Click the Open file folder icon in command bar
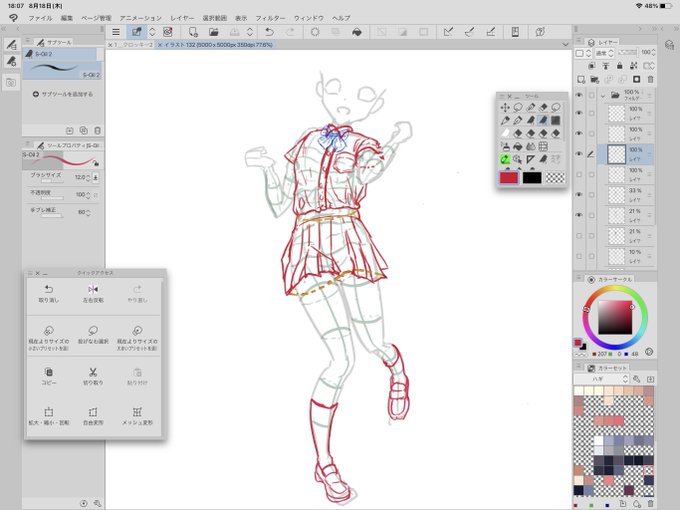Image resolution: width=680 pixels, height=510 pixels. pyautogui.click(x=213, y=32)
